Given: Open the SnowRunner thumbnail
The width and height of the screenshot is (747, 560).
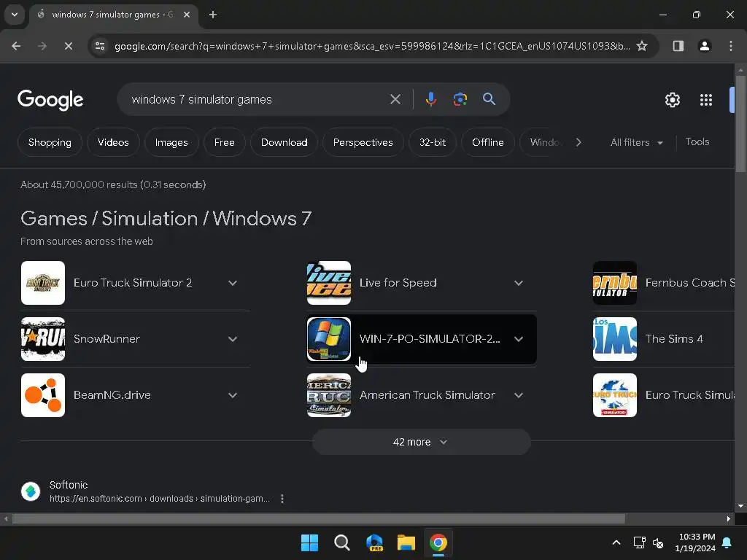Looking at the screenshot, I should (43, 339).
